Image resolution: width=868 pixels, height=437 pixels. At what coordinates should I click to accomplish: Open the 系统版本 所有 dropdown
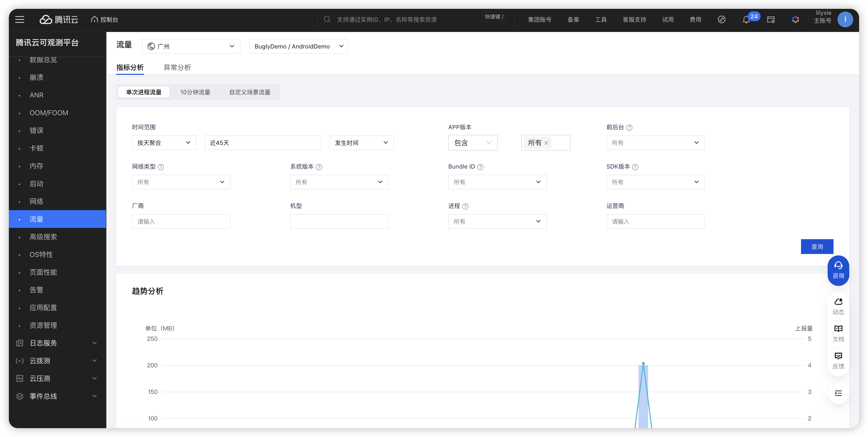339,182
